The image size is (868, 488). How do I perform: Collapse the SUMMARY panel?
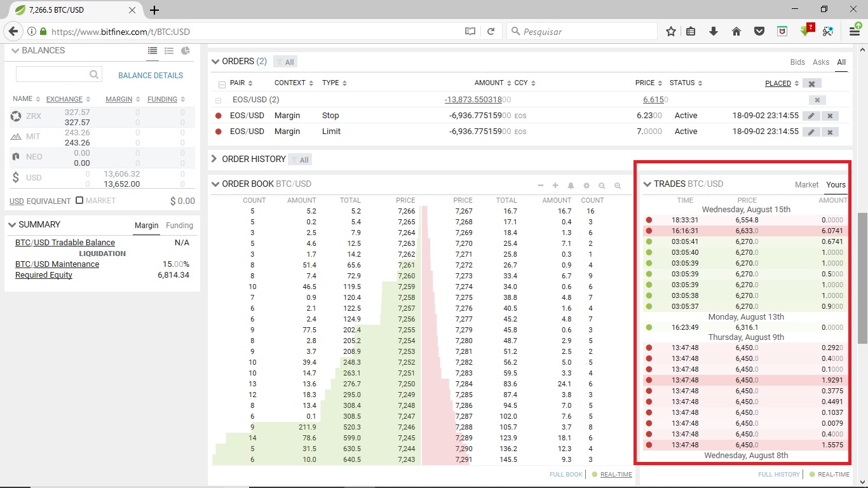pyautogui.click(x=12, y=224)
